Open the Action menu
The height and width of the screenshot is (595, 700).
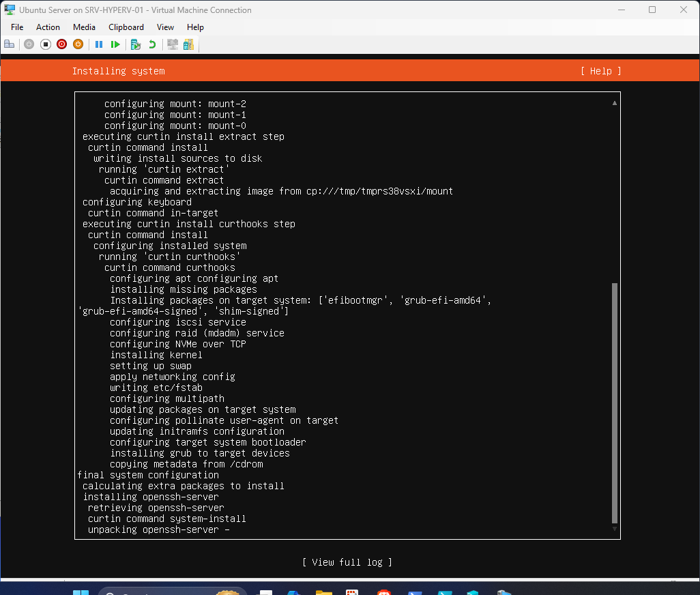point(48,27)
